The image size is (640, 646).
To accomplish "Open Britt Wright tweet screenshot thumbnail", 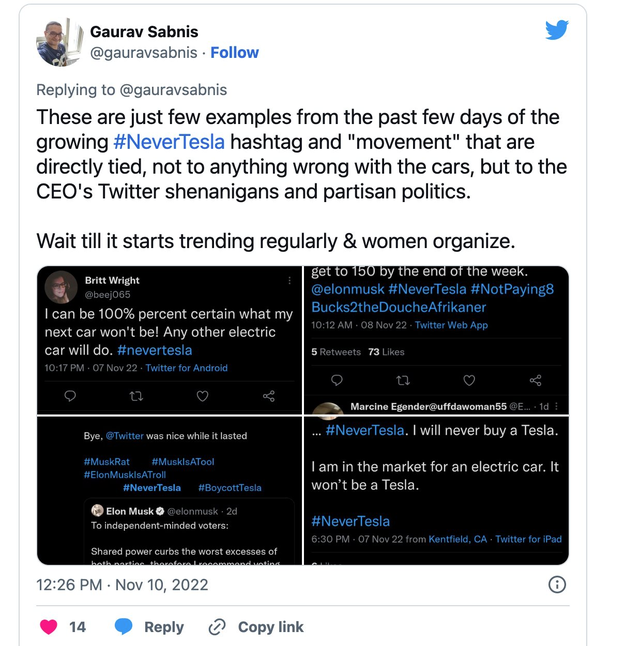I will (169, 340).
